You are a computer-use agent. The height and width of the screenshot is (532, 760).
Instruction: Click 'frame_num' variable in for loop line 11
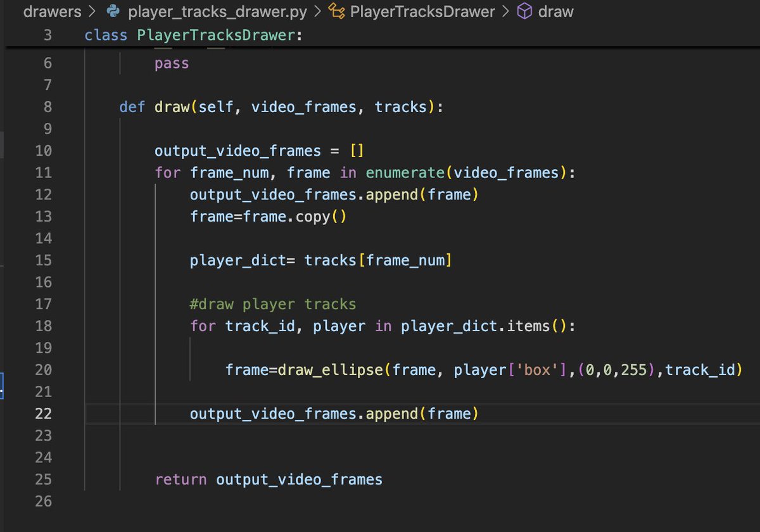230,172
